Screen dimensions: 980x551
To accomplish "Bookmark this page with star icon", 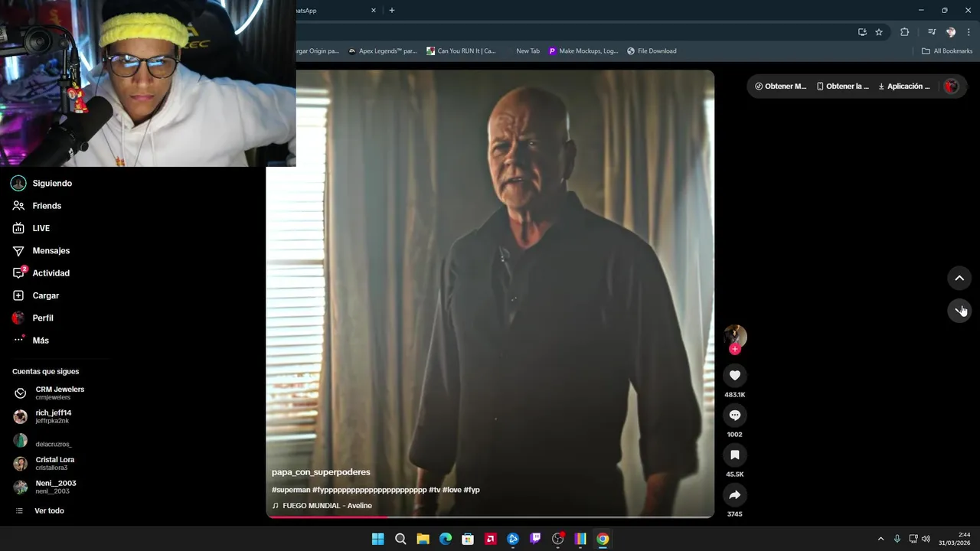I will click(879, 32).
